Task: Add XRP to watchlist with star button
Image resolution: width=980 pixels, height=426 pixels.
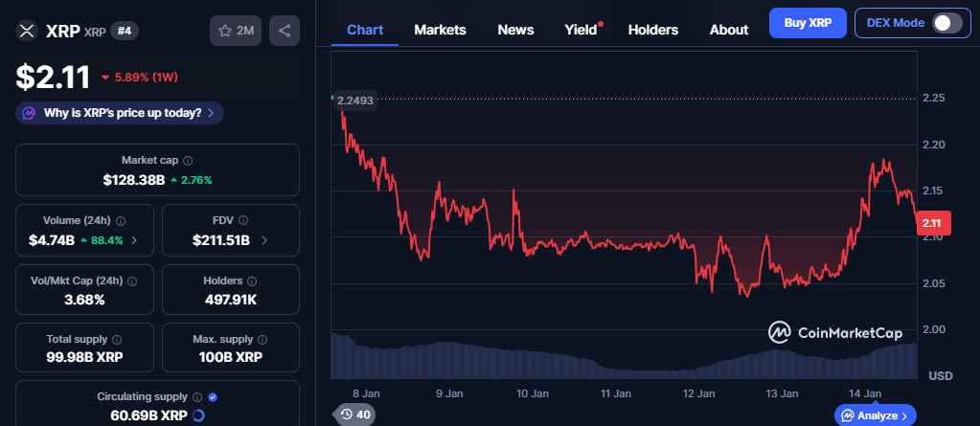Action: [x=235, y=31]
